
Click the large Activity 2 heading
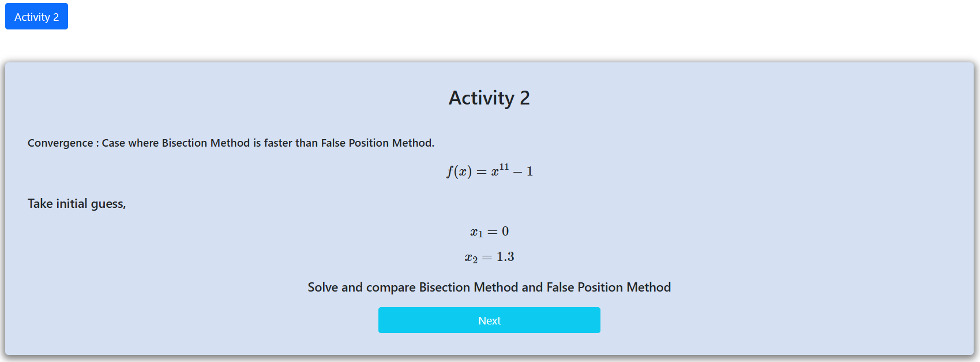pos(489,98)
